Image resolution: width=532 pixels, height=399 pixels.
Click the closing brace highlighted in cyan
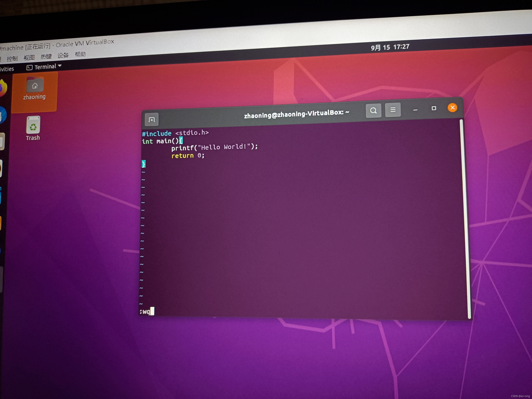(144, 164)
